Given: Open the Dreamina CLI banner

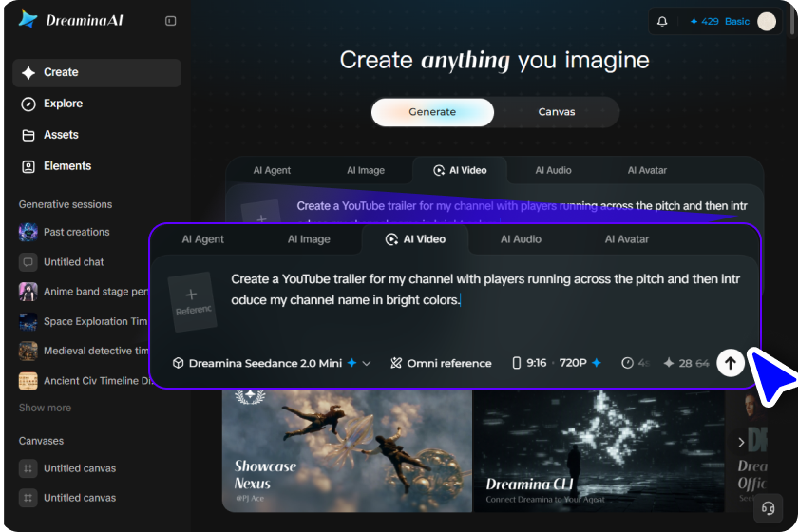Looking at the screenshot, I should [599, 450].
